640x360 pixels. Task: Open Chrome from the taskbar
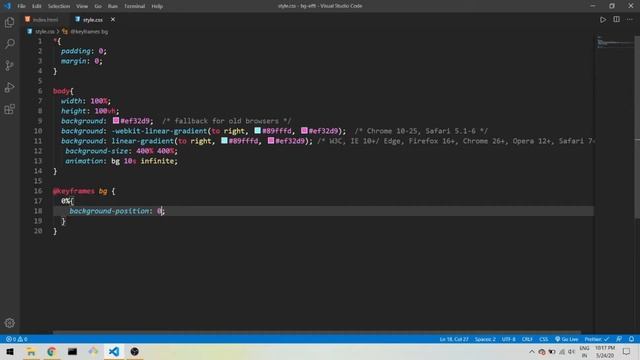(51, 351)
